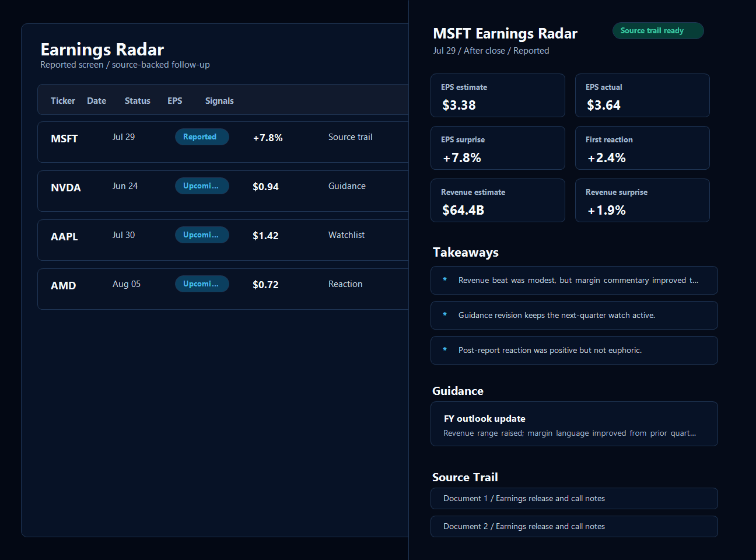Click the Earnings Radar page title

point(102,49)
